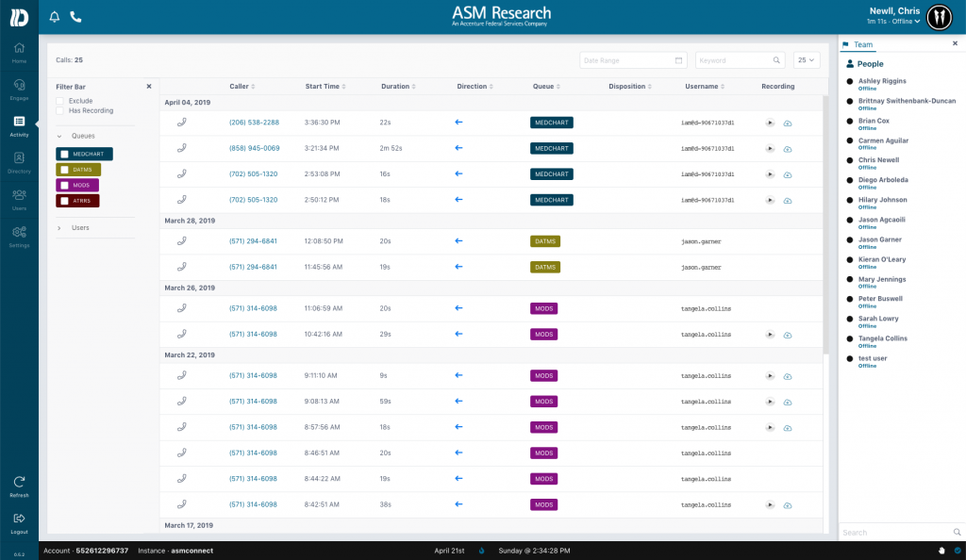Open the Activity section
Screen dimensions: 966x560
tap(19, 126)
